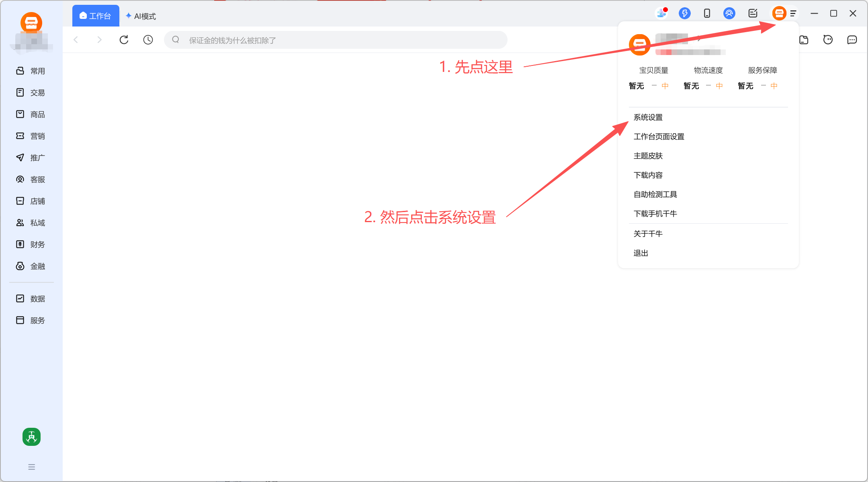The height and width of the screenshot is (482, 868).
Task: Click the green app icon in sidebar
Action: coord(31,437)
